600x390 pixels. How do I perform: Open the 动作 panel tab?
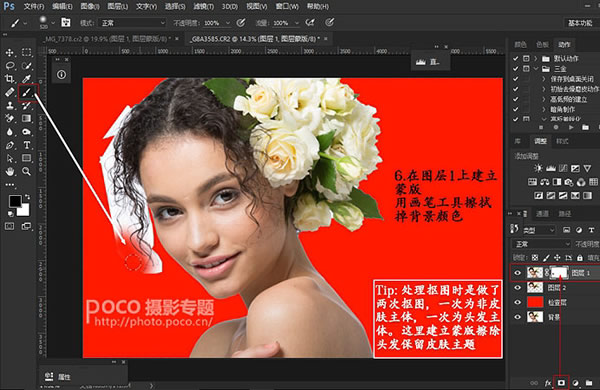click(x=564, y=45)
